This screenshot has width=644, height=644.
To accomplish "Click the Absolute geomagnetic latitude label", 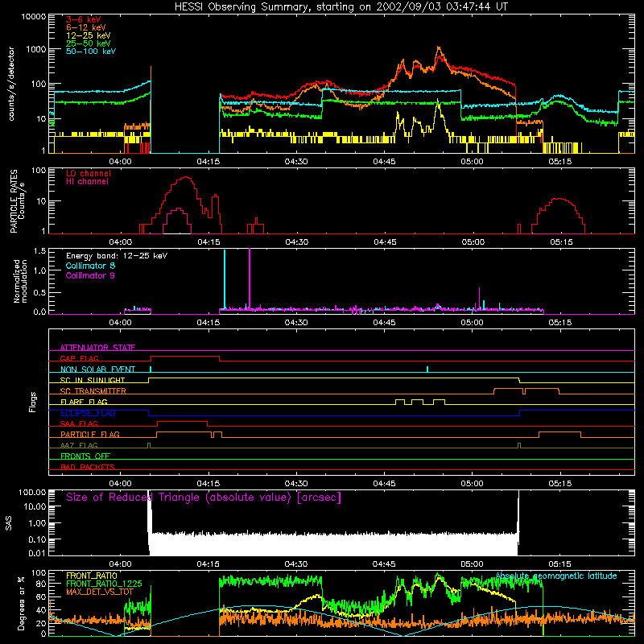I will point(556,576).
